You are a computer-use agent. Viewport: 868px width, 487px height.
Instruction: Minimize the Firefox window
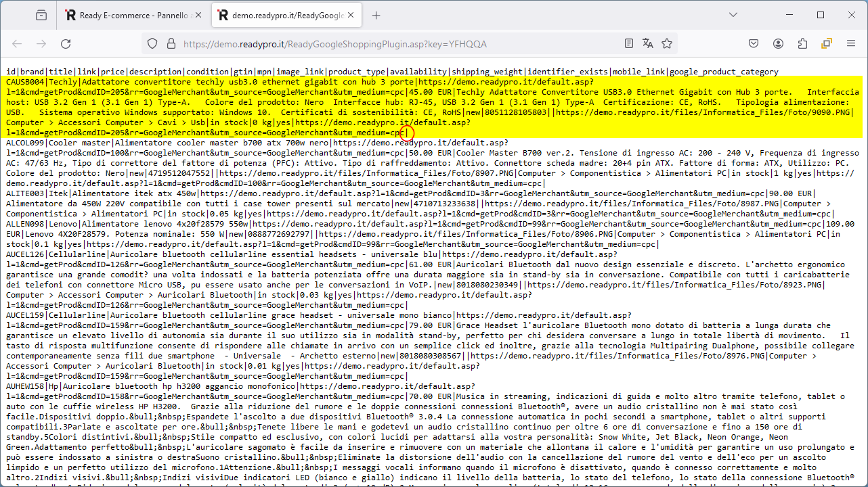tap(789, 15)
